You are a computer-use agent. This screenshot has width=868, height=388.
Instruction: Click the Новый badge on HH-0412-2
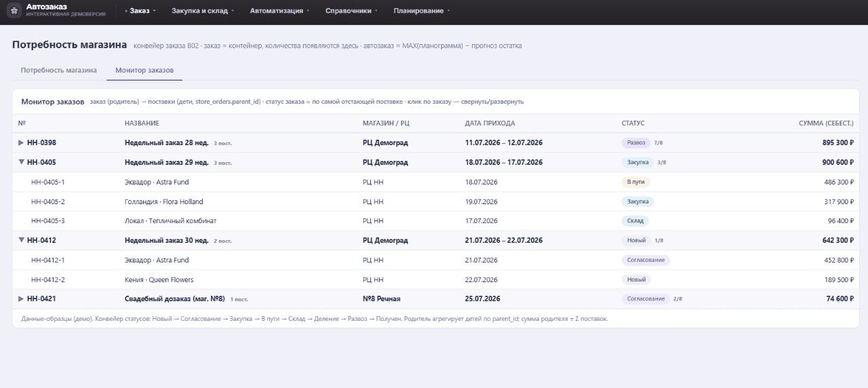(x=636, y=279)
